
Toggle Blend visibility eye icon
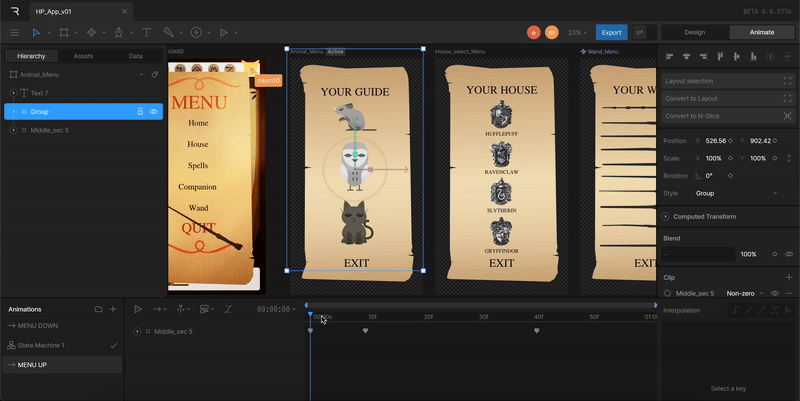click(x=789, y=254)
